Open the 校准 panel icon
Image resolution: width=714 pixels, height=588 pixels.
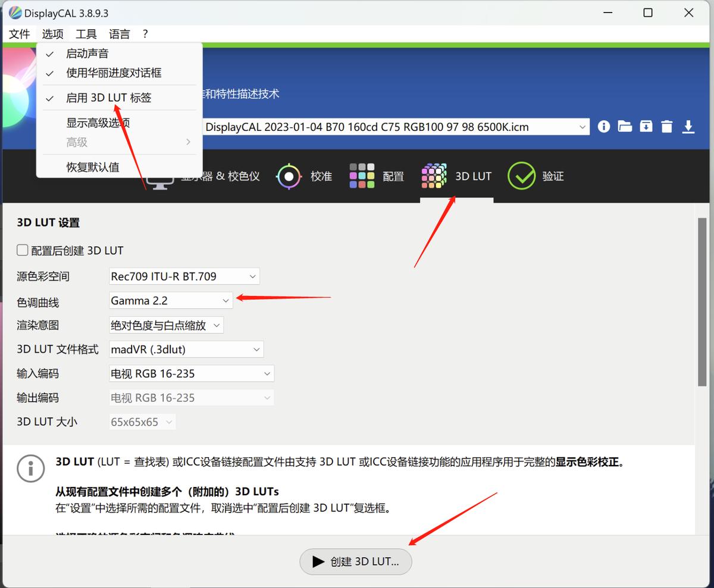tap(289, 176)
